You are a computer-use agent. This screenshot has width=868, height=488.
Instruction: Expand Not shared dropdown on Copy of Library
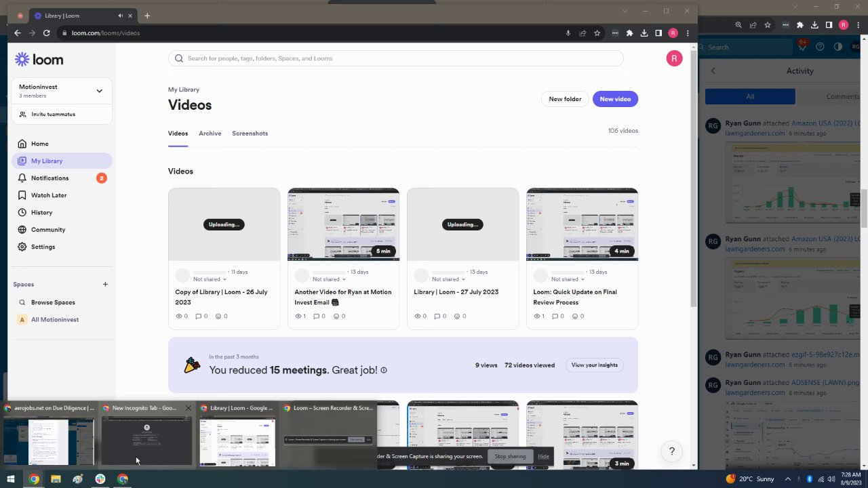210,279
